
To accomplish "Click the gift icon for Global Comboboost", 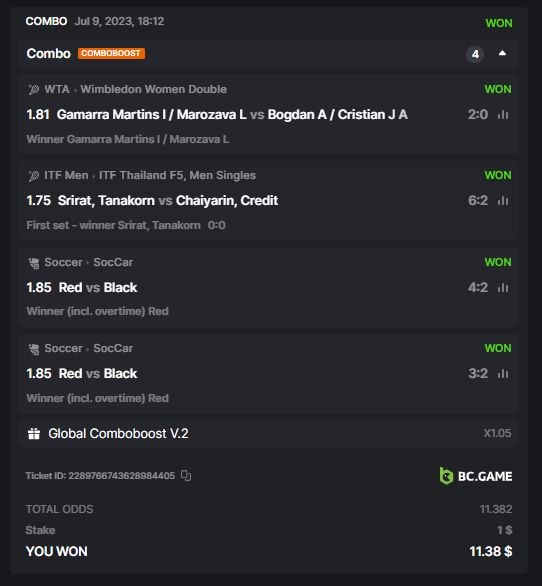I will (34, 434).
